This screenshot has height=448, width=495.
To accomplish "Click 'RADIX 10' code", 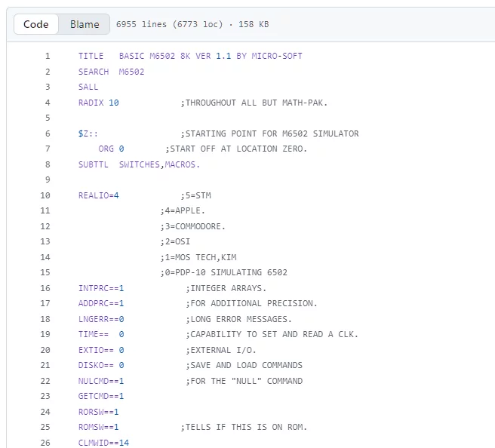I will click(x=99, y=103).
